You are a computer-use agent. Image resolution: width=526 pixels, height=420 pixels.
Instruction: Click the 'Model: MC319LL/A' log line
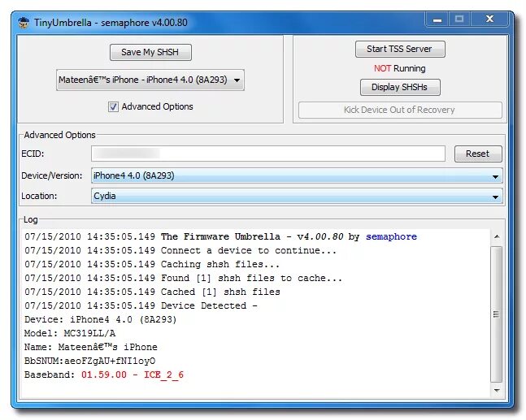pos(70,334)
